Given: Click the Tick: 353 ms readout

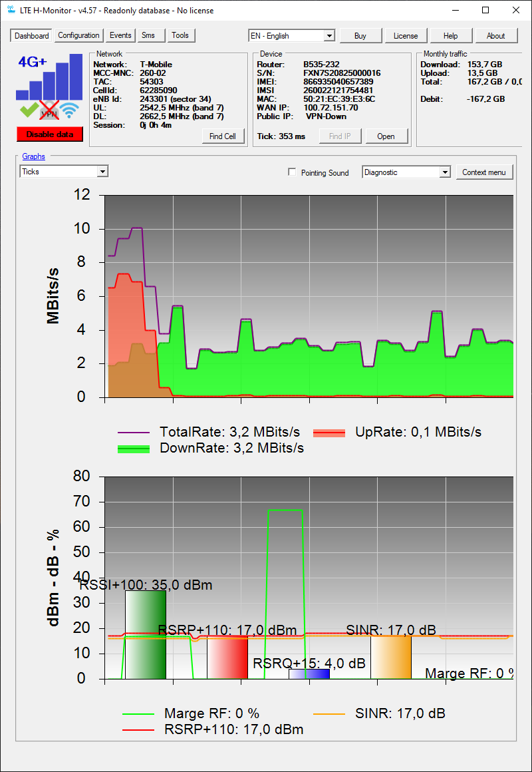Looking at the screenshot, I should (281, 136).
